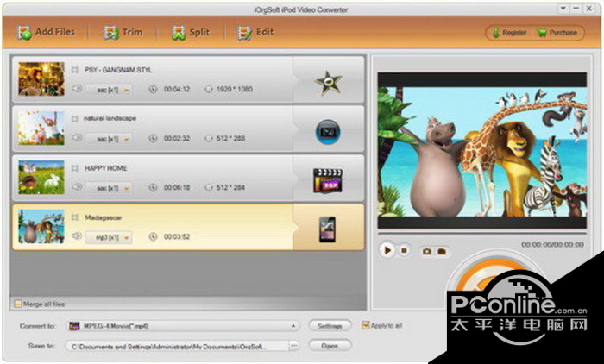Click the rename icon beside PSY - GANGNAM STYL

(75, 70)
